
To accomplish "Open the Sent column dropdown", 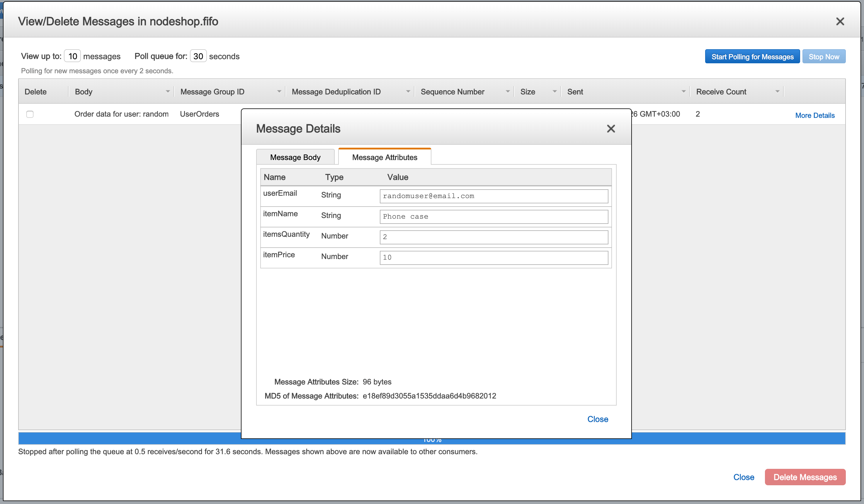I will 684,91.
